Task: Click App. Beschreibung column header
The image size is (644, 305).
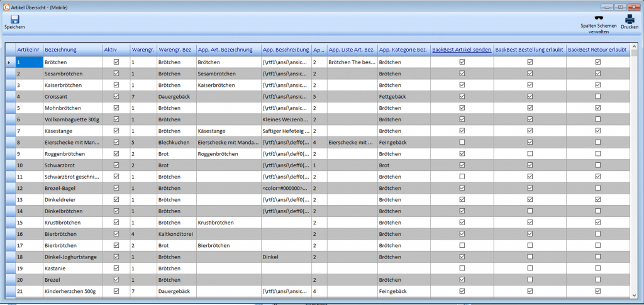Action: coord(285,50)
